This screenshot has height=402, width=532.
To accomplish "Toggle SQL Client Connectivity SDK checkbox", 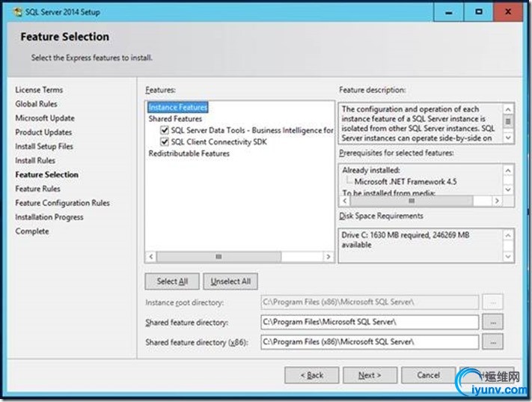I will coord(165,141).
